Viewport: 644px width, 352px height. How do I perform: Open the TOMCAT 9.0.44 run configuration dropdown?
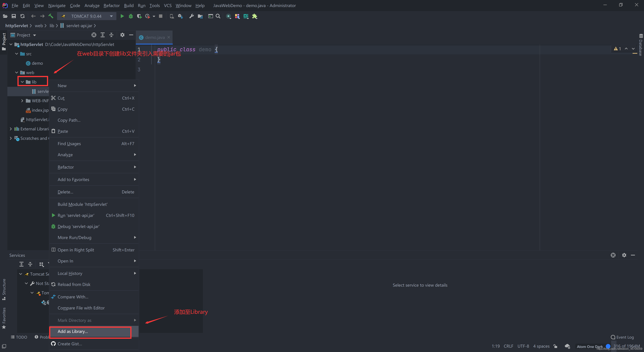pyautogui.click(x=87, y=16)
